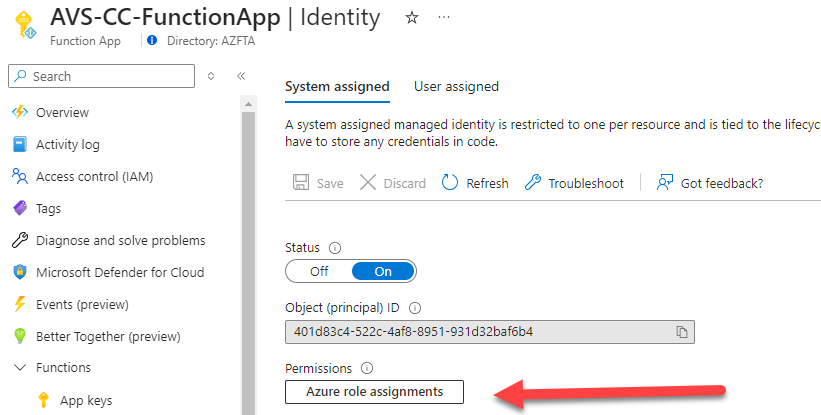
Task: Copy the Object principal ID
Action: pos(682,332)
